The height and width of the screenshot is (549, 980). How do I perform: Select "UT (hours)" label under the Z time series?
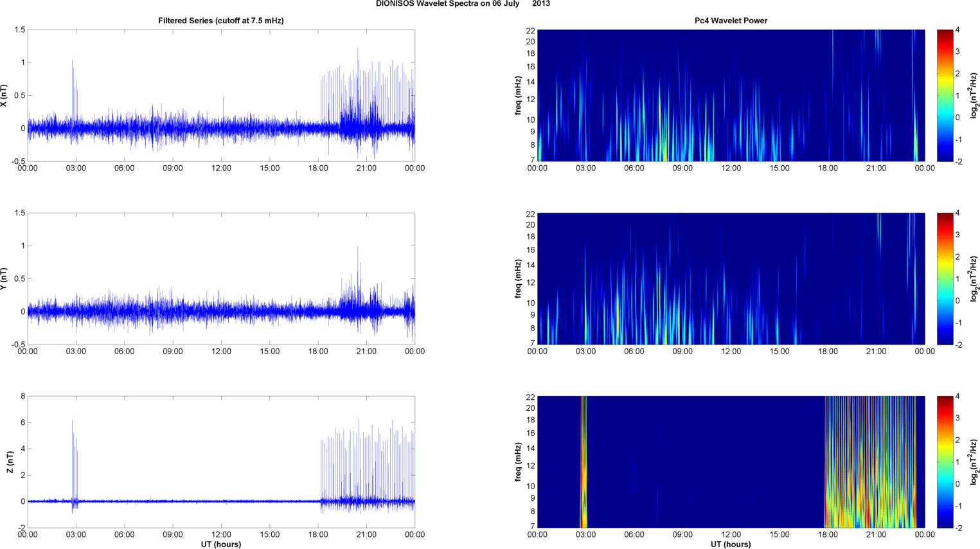click(x=221, y=544)
